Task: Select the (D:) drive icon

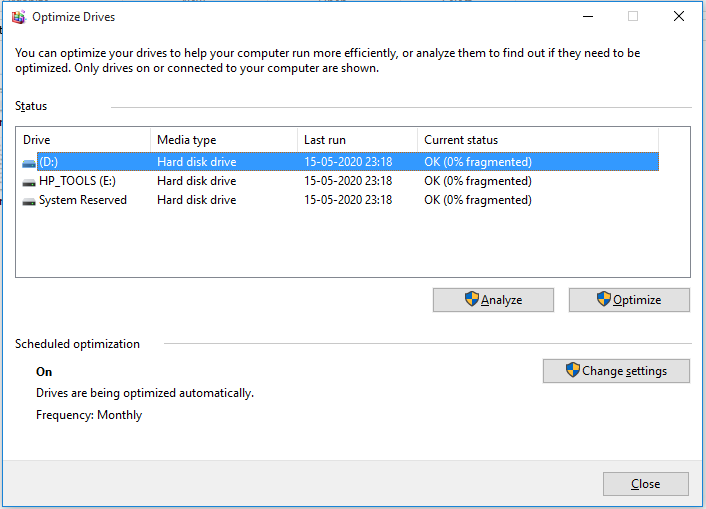Action: [29, 163]
